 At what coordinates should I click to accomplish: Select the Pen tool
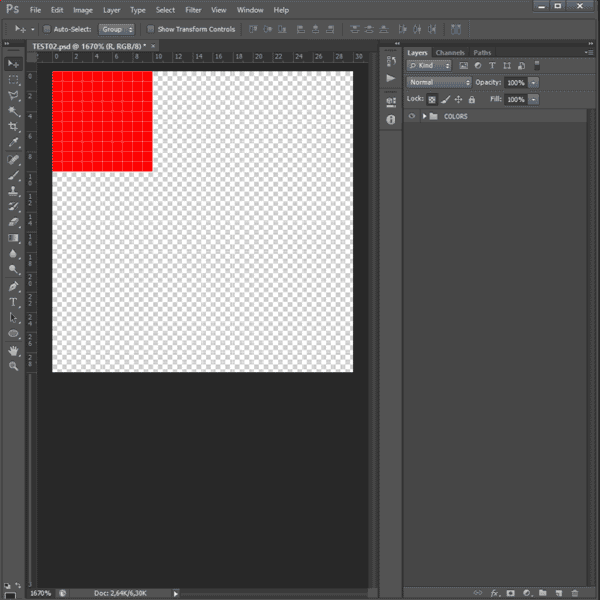[x=13, y=286]
